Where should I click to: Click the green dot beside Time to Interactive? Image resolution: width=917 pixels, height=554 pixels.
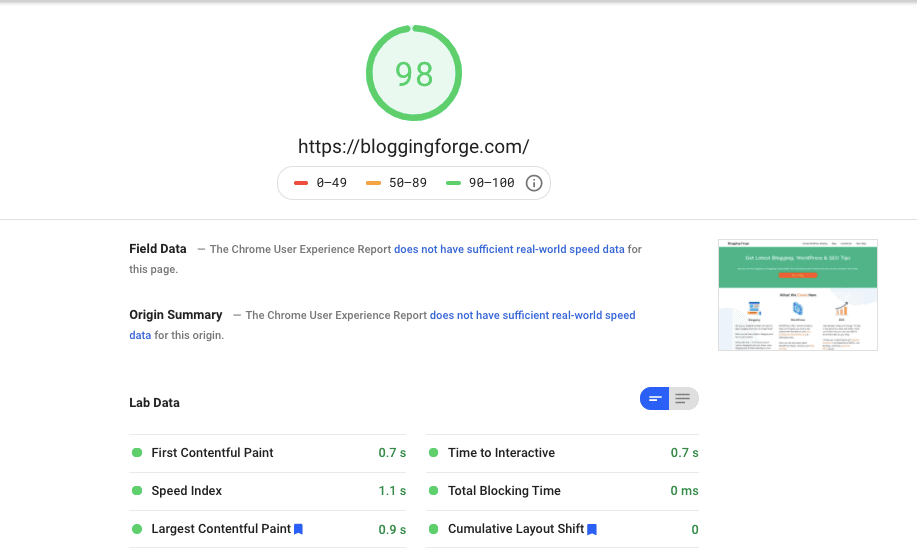(433, 452)
